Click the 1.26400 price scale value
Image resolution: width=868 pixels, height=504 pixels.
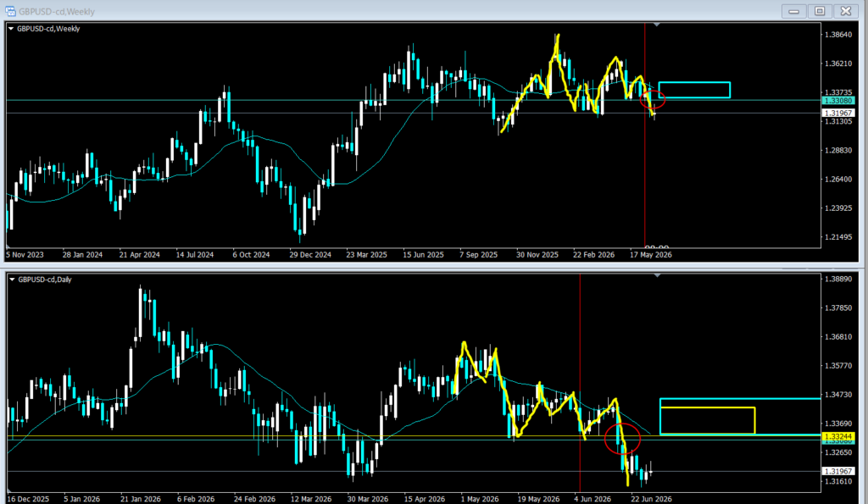[x=838, y=180]
